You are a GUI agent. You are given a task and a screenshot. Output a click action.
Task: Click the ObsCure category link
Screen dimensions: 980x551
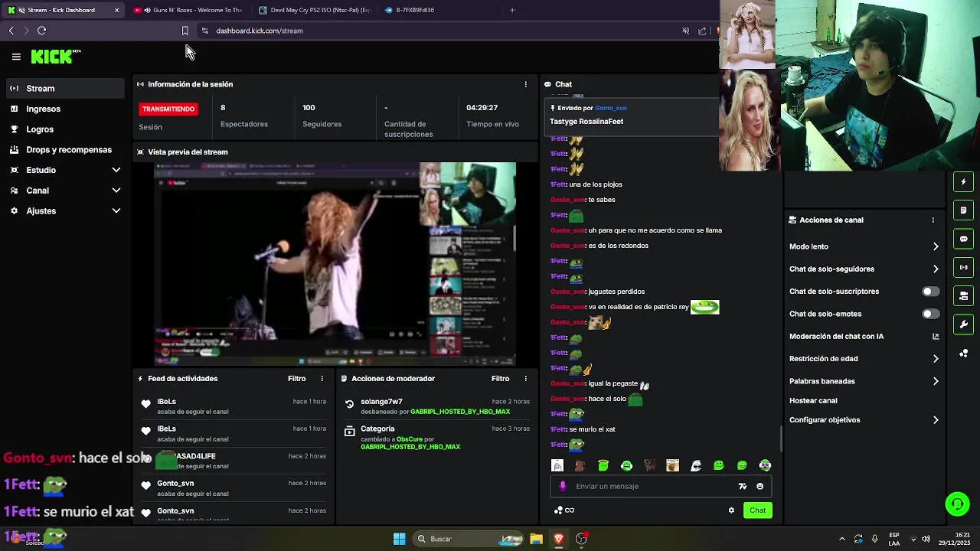pyautogui.click(x=410, y=439)
